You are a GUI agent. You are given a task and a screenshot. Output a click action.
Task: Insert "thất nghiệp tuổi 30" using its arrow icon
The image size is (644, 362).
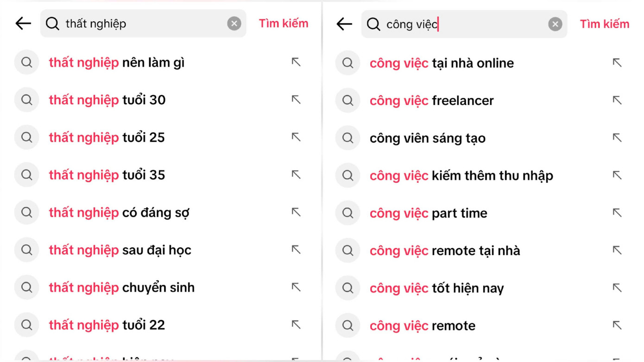pos(296,100)
